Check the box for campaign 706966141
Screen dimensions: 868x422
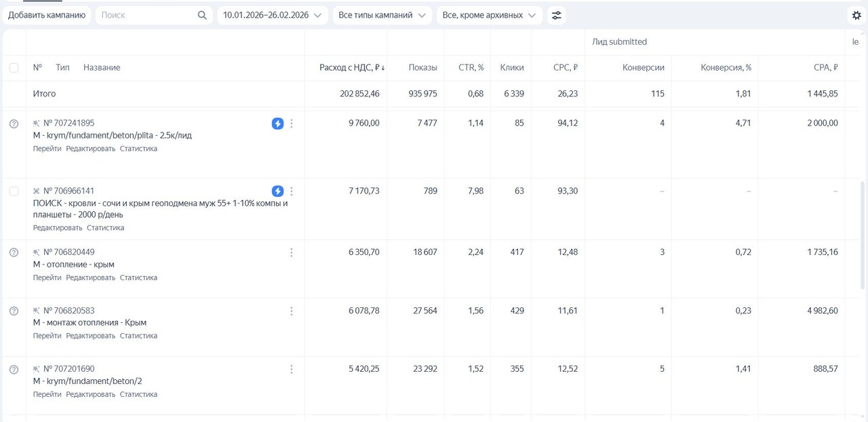[x=14, y=191]
